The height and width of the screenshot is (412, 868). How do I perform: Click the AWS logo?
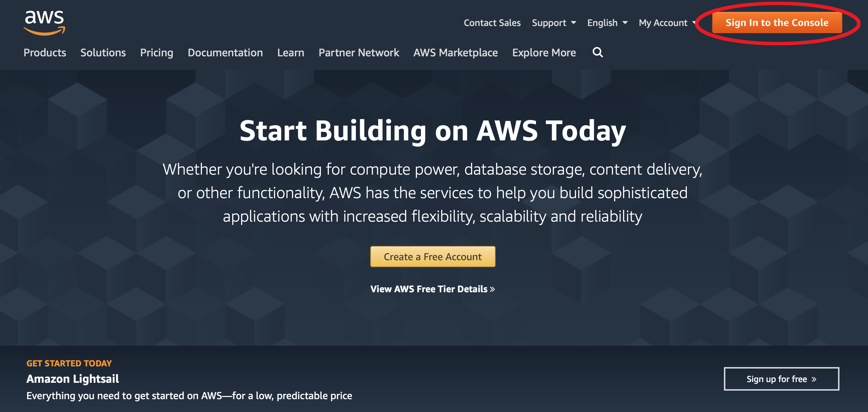click(45, 22)
